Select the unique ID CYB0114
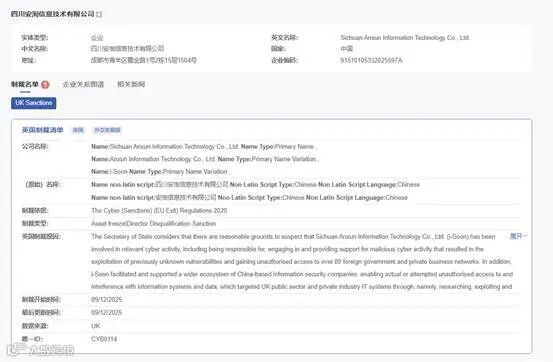The width and height of the screenshot is (553, 362). [x=104, y=339]
